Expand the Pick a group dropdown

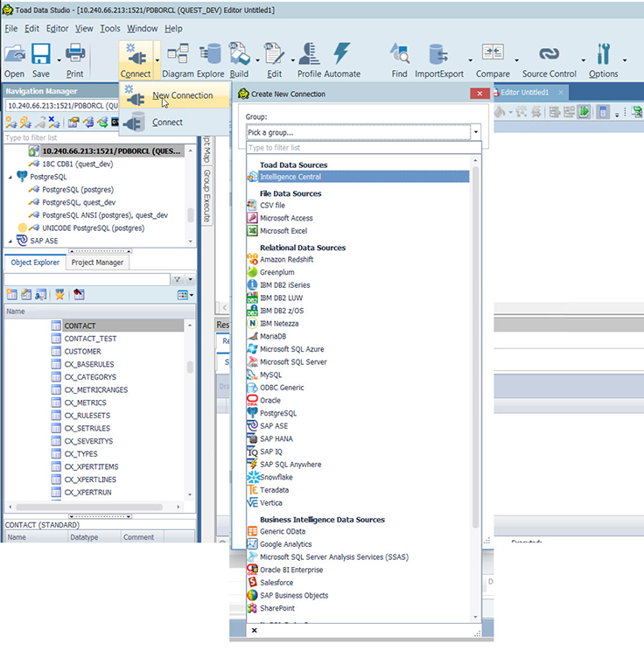(476, 132)
